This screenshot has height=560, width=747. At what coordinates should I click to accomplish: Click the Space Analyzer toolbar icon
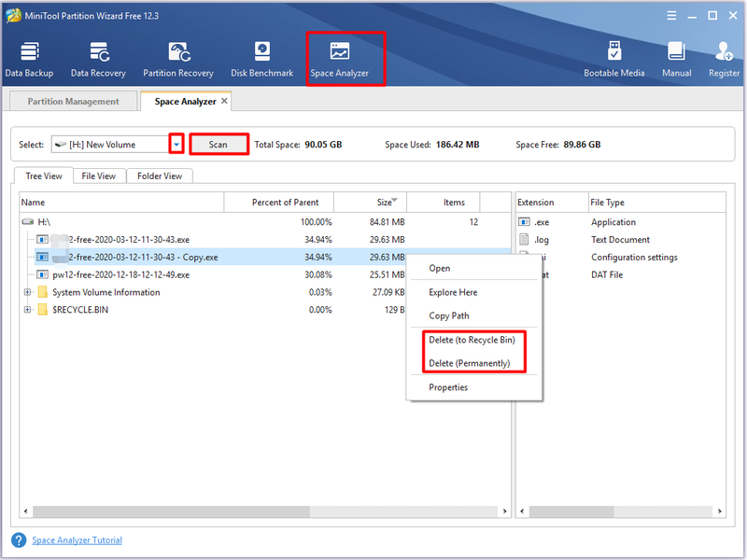340,60
